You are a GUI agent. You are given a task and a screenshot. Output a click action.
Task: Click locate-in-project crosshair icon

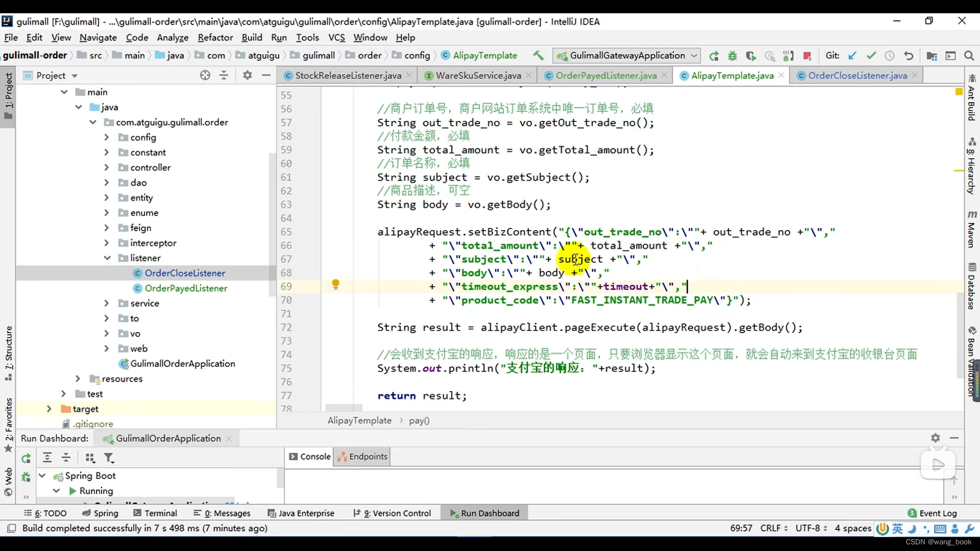205,75
